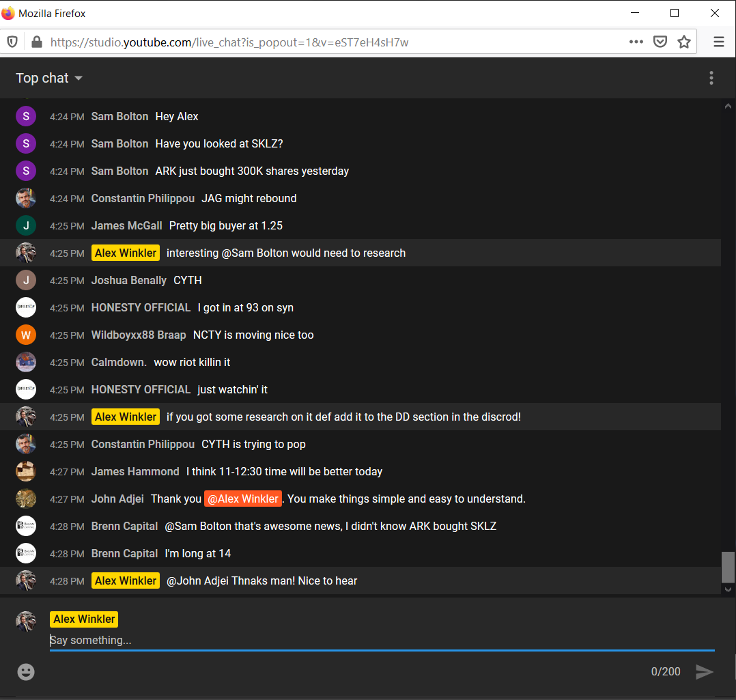The image size is (736, 700).
Task: Open the browser more-actions dropdown
Action: pyautogui.click(x=636, y=42)
